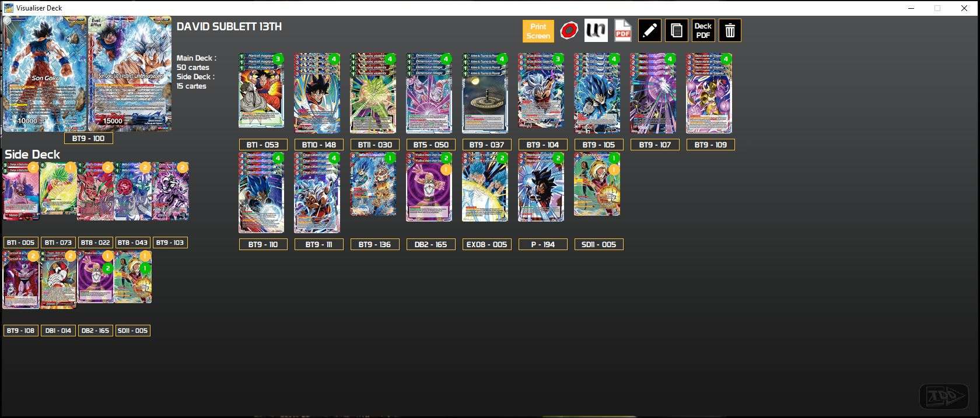Click the BT9 - 109 label
Viewport: 980px width, 418px height.
tap(710, 145)
